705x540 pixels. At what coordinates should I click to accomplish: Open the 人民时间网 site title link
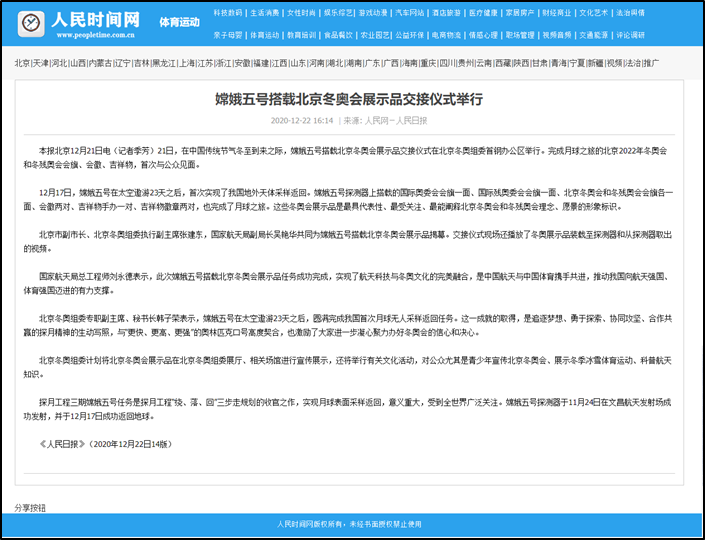pos(95,20)
